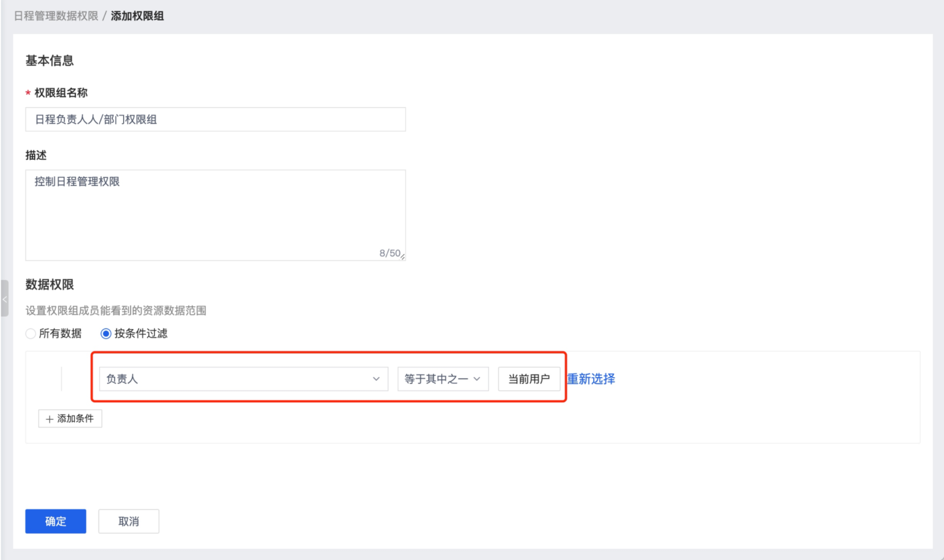Open the 负责人 field dropdown
944x560 pixels.
(x=243, y=379)
